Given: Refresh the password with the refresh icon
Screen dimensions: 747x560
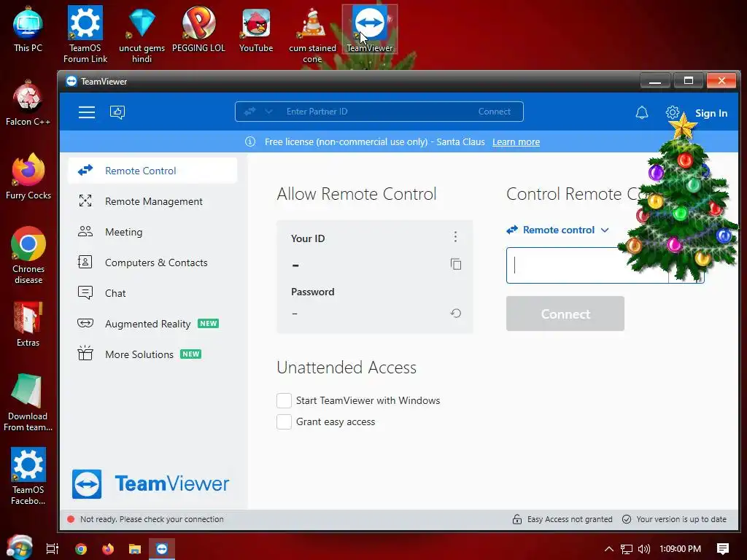Looking at the screenshot, I should pos(456,314).
